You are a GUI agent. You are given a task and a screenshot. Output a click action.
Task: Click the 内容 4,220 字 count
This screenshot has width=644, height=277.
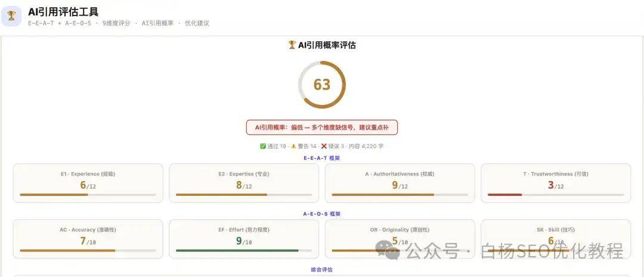(366, 146)
